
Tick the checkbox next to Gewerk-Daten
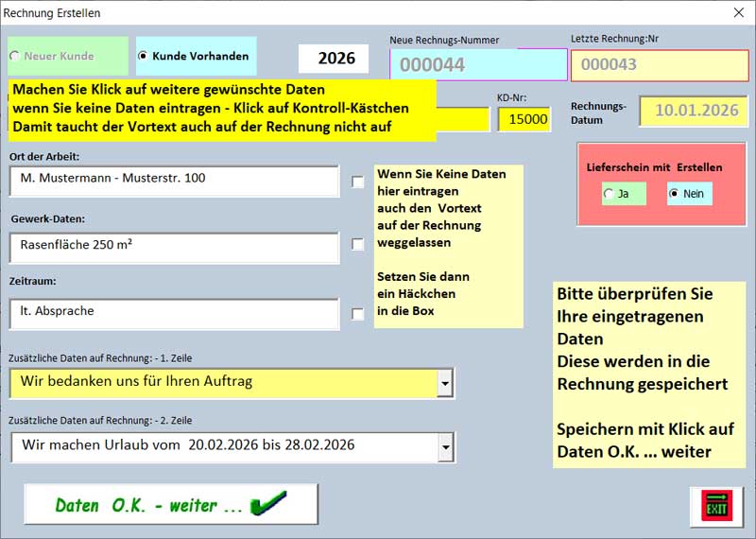click(358, 244)
